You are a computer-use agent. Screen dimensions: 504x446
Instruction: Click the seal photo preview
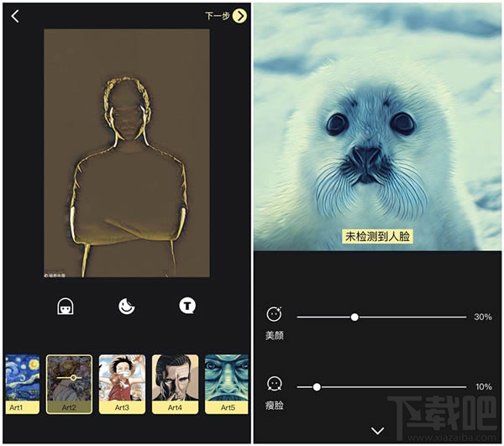[x=377, y=127]
